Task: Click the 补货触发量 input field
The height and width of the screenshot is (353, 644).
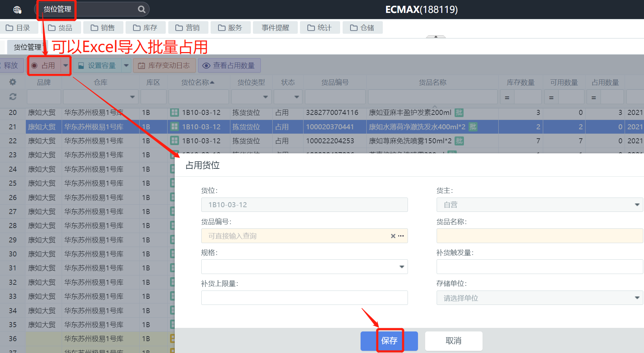Action: pos(540,267)
